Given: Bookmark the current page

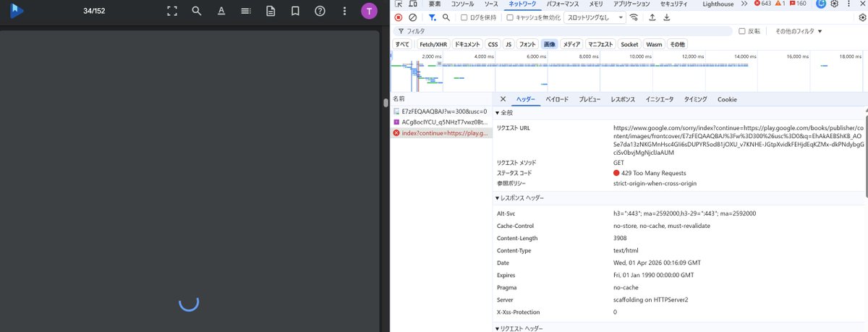Looking at the screenshot, I should point(295,11).
